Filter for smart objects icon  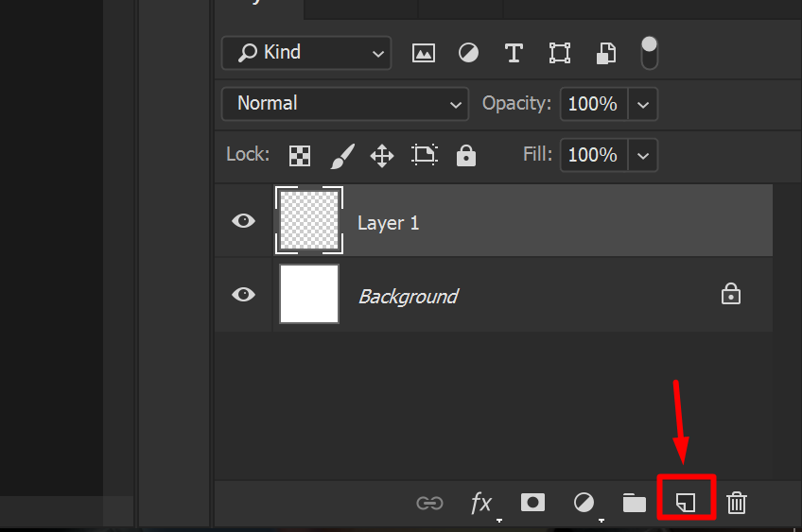click(x=605, y=53)
